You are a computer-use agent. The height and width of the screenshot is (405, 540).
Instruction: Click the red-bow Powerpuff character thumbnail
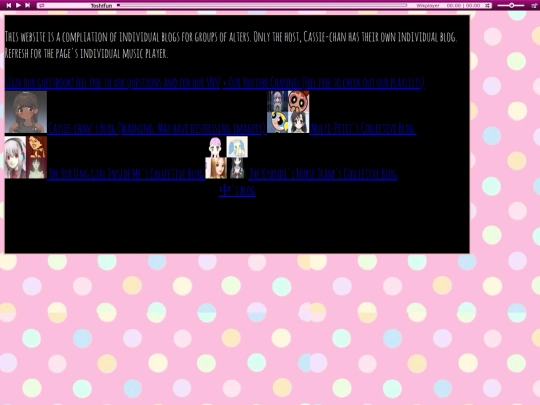299,101
